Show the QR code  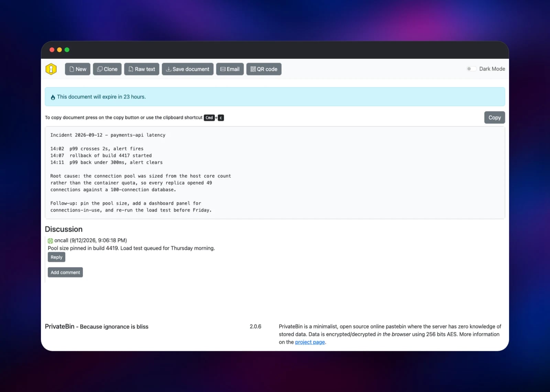click(x=264, y=69)
